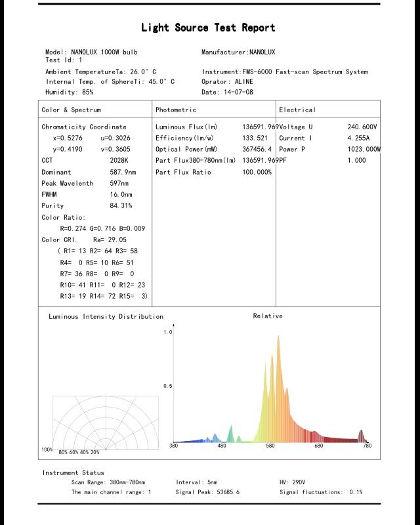The height and width of the screenshot is (525, 420).
Task: Click the 'Electrical' column header
Action: coord(297,110)
